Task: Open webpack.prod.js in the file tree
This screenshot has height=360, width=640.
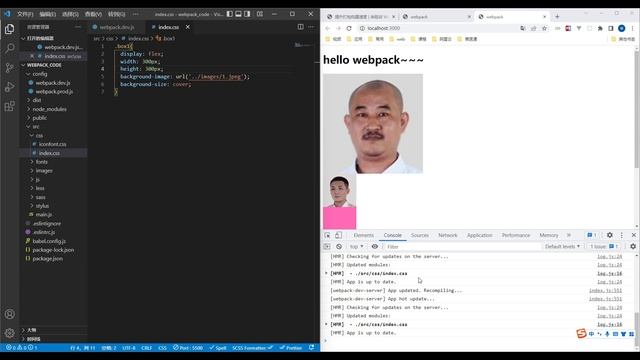Action: [54, 91]
